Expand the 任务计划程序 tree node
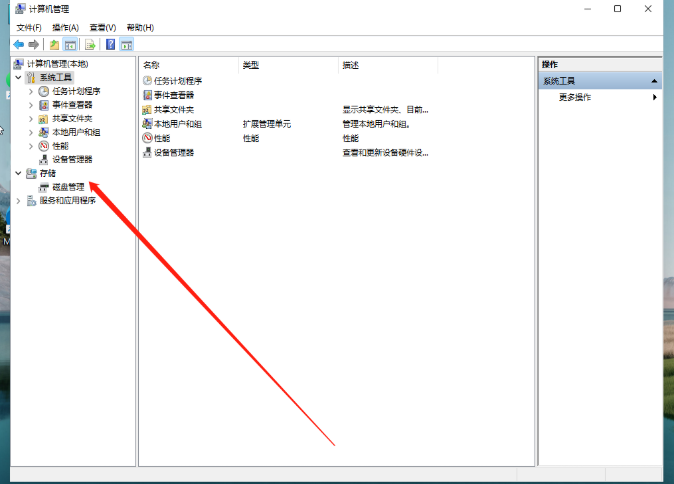The height and width of the screenshot is (484, 674). tap(31, 91)
